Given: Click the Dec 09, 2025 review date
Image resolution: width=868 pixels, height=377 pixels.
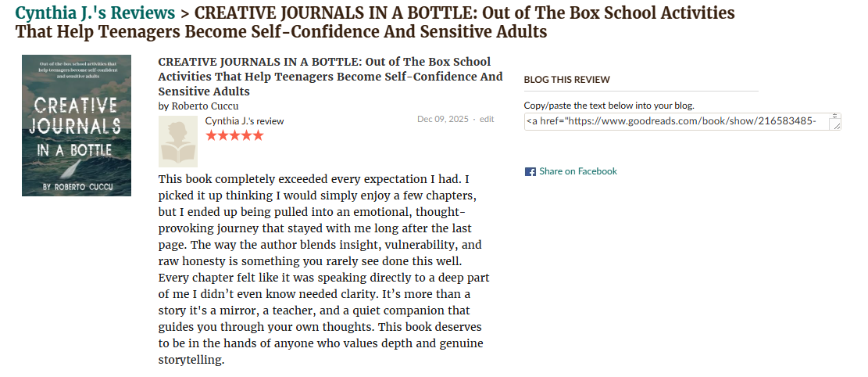Looking at the screenshot, I should [x=443, y=119].
